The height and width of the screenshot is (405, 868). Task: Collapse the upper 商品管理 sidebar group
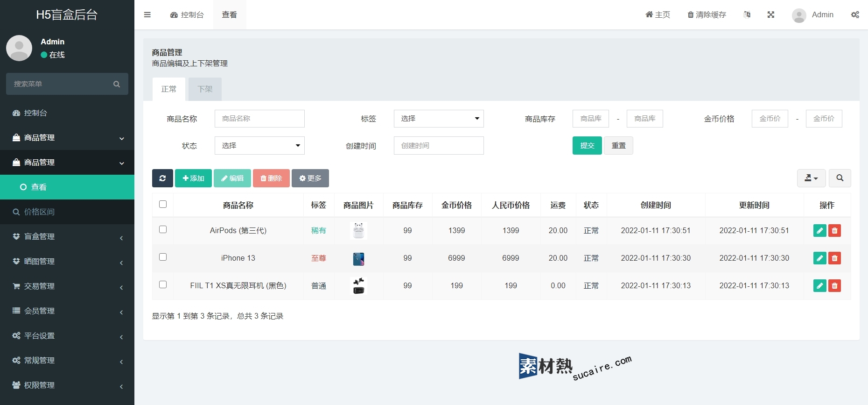click(x=67, y=137)
